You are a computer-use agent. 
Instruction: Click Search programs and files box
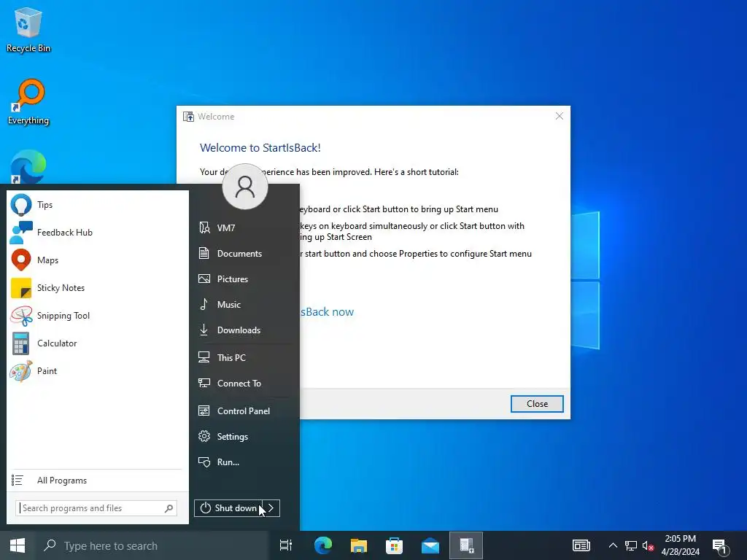coord(96,508)
